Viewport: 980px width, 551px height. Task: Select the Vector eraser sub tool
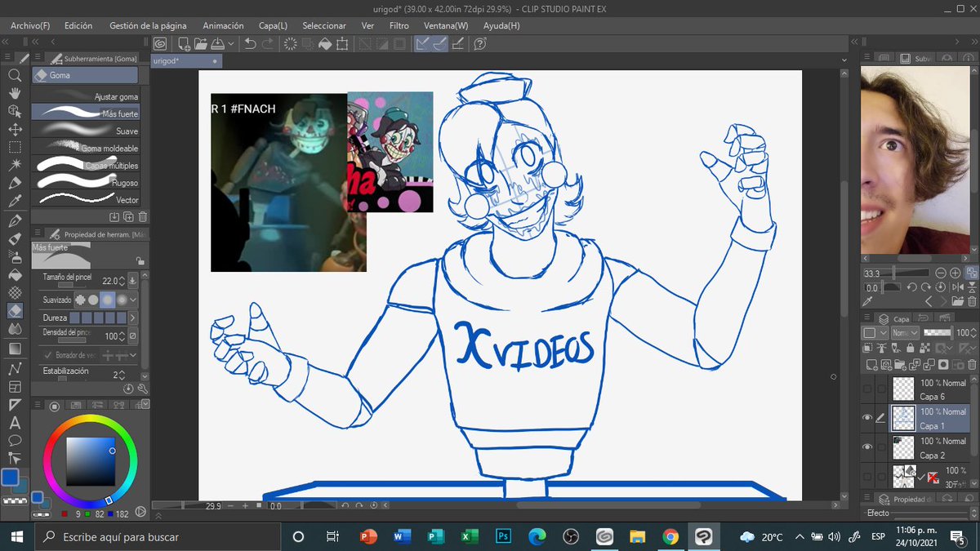pos(86,199)
